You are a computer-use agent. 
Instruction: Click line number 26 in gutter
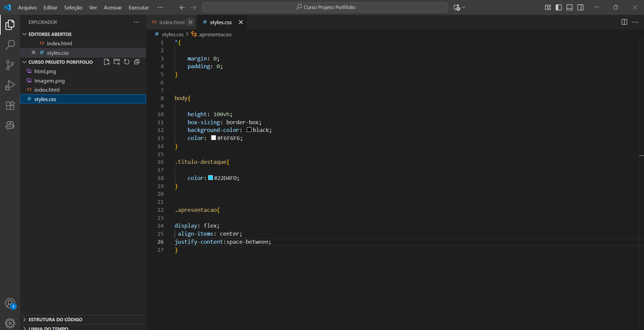(160, 242)
